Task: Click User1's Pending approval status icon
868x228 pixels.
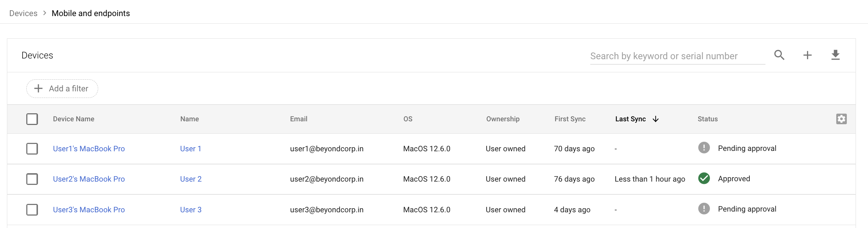Action: point(704,148)
